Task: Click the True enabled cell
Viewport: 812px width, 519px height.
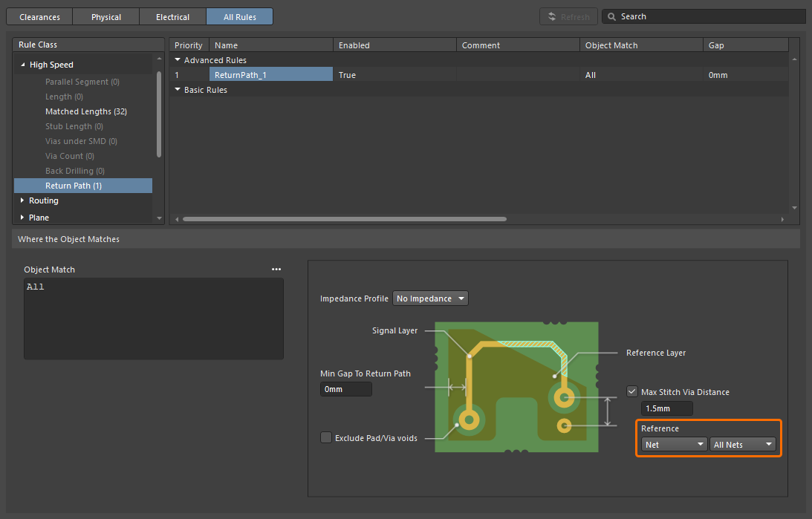Action: pos(394,75)
